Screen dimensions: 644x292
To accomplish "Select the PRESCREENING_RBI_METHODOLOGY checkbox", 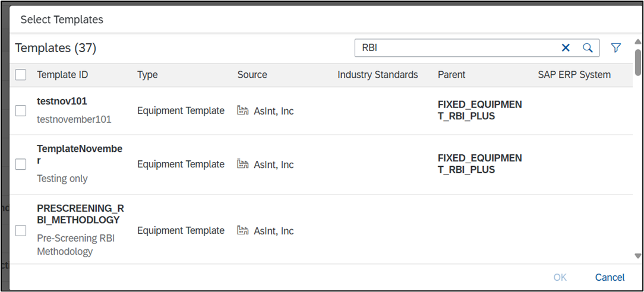I will 21,231.
